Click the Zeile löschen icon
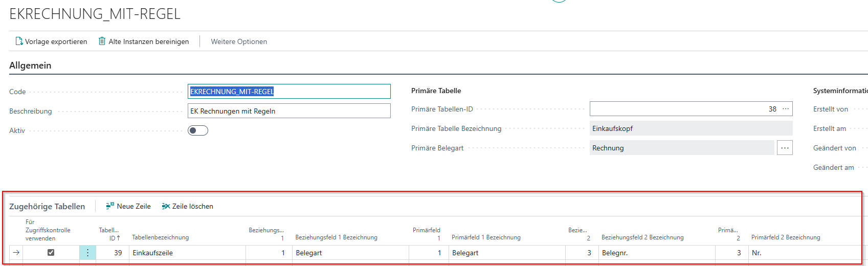 point(166,206)
